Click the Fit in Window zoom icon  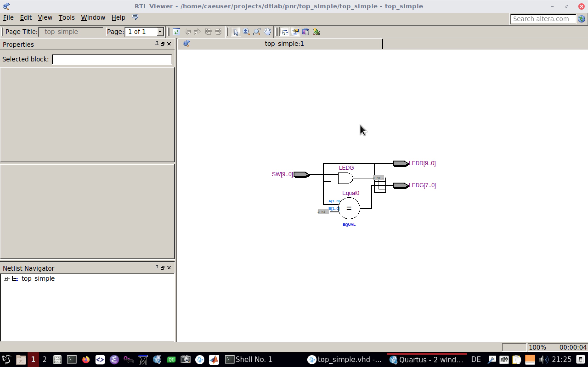257,32
